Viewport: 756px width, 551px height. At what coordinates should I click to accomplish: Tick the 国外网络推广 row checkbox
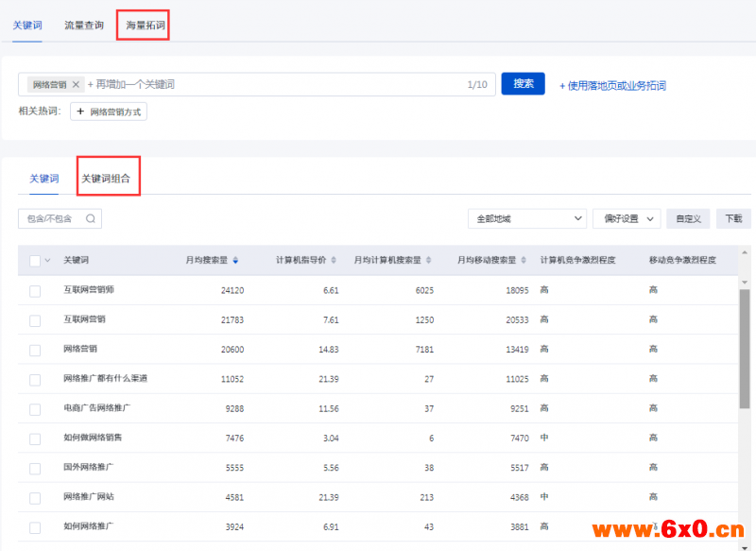(35, 468)
